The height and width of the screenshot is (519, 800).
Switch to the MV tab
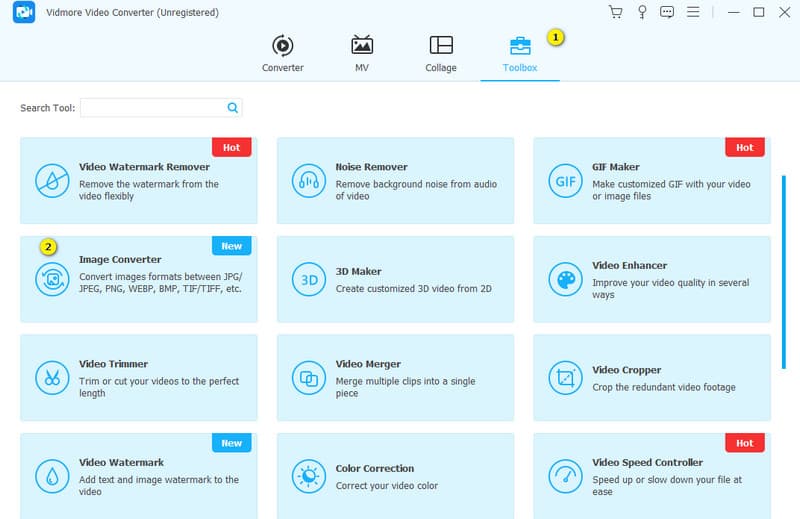click(x=362, y=54)
